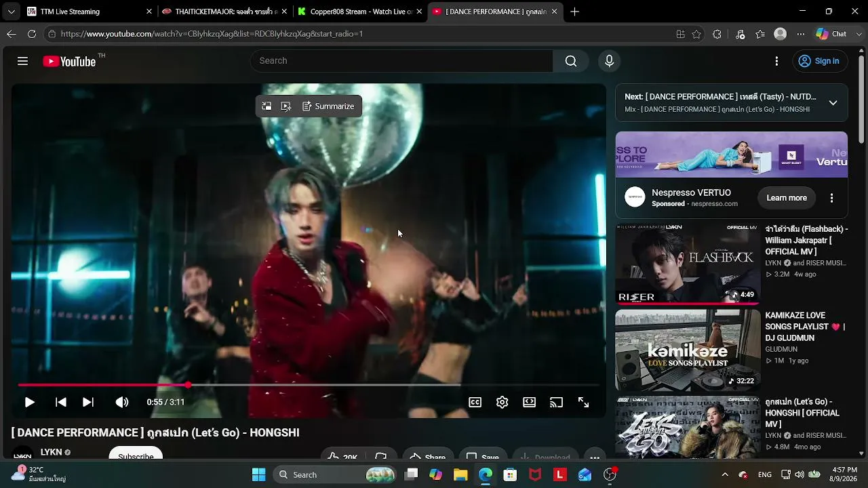Click the Summarize button over the video

click(x=328, y=106)
